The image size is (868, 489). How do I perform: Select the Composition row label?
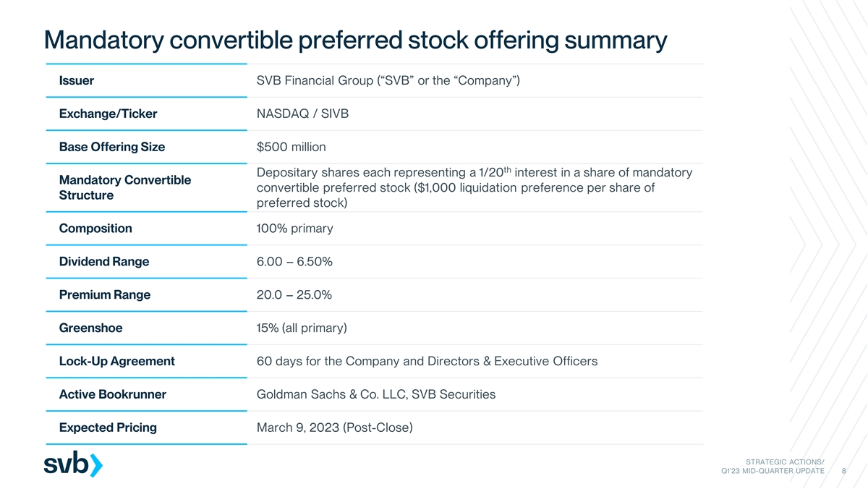pyautogui.click(x=95, y=229)
